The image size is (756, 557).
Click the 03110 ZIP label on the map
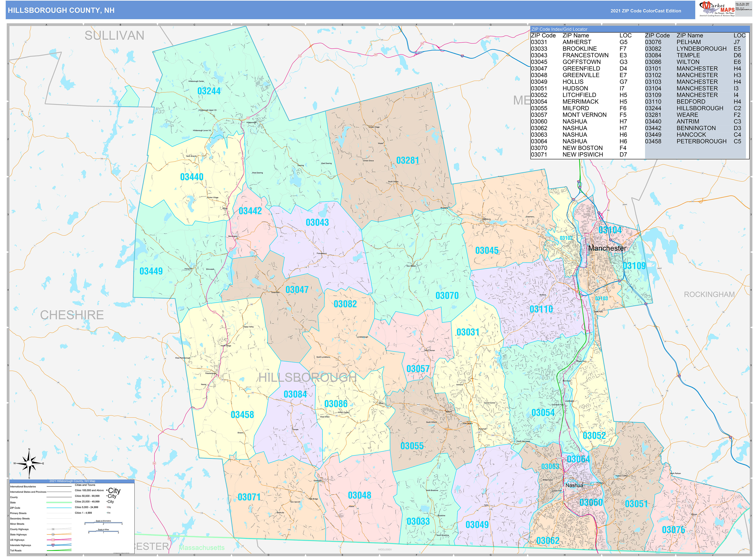541,309
